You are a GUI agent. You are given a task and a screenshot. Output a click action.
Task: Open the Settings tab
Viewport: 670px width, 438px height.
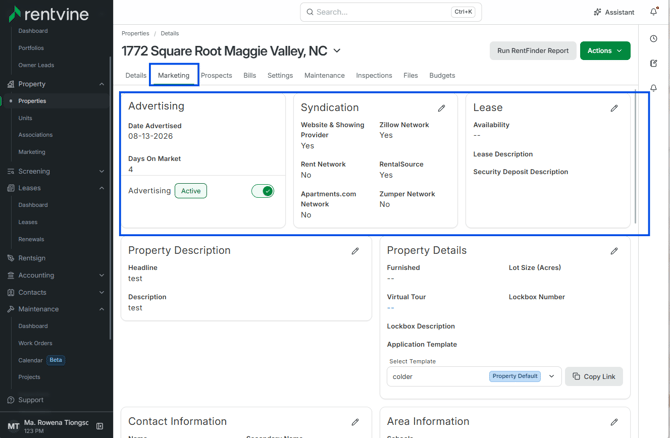[280, 76]
